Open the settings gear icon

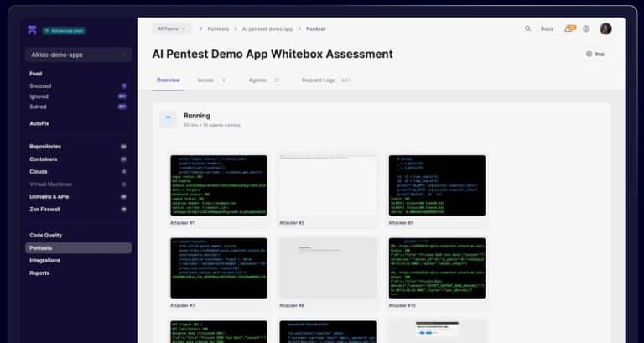point(586,29)
